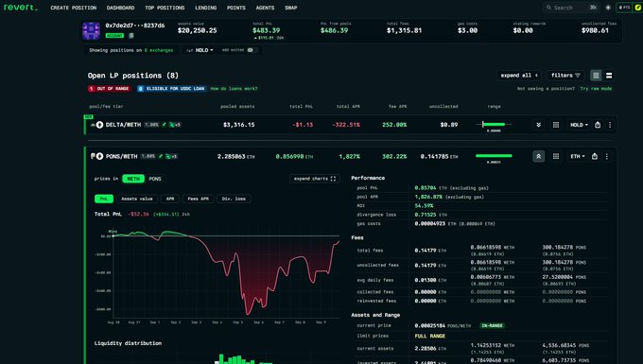Click the green ACCOUNT badge
The width and height of the screenshot is (643, 364).
click(x=114, y=36)
